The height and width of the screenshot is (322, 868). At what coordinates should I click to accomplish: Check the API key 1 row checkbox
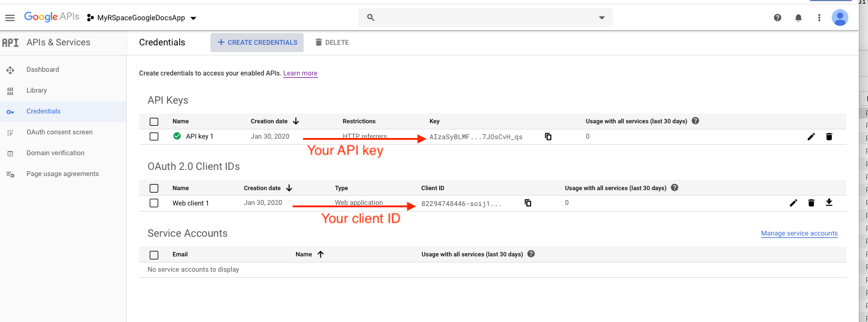point(154,136)
